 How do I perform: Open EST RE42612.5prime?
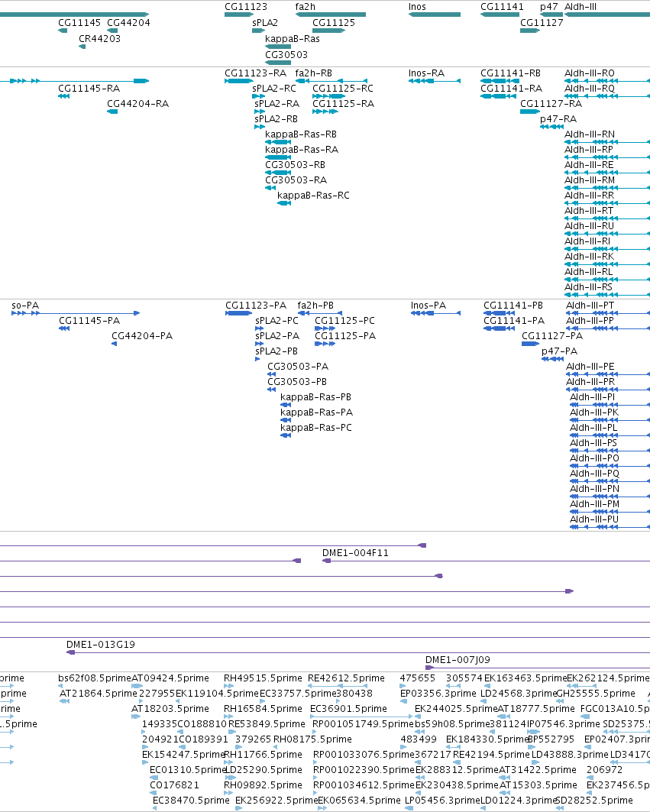346,678
